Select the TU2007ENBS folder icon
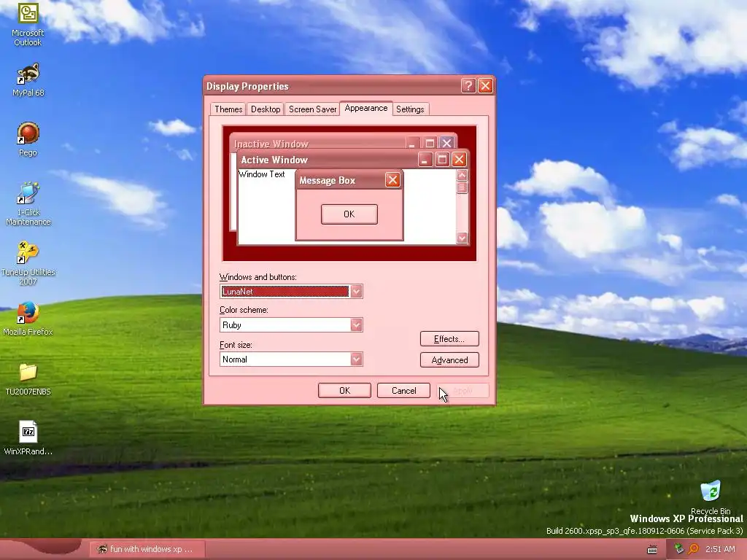The height and width of the screenshot is (560, 747). pos(28,379)
